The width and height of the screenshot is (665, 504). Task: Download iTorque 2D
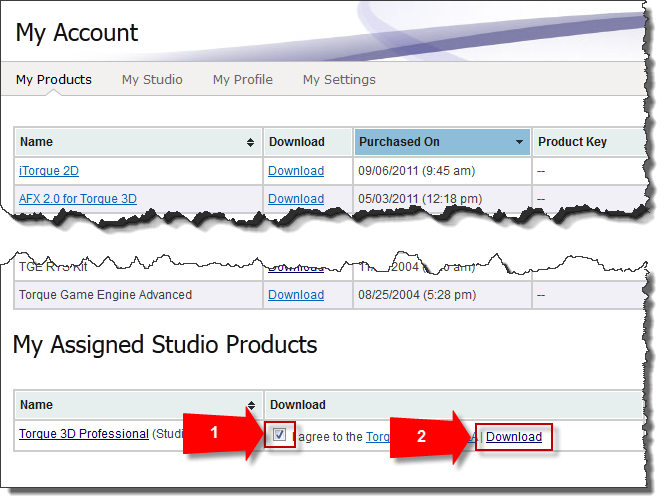tap(296, 171)
